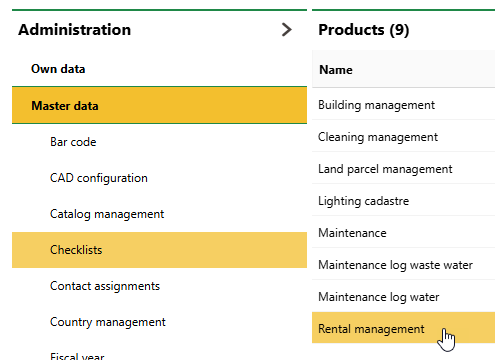Select Rental management product row
The height and width of the screenshot is (360, 495).
coord(403,328)
